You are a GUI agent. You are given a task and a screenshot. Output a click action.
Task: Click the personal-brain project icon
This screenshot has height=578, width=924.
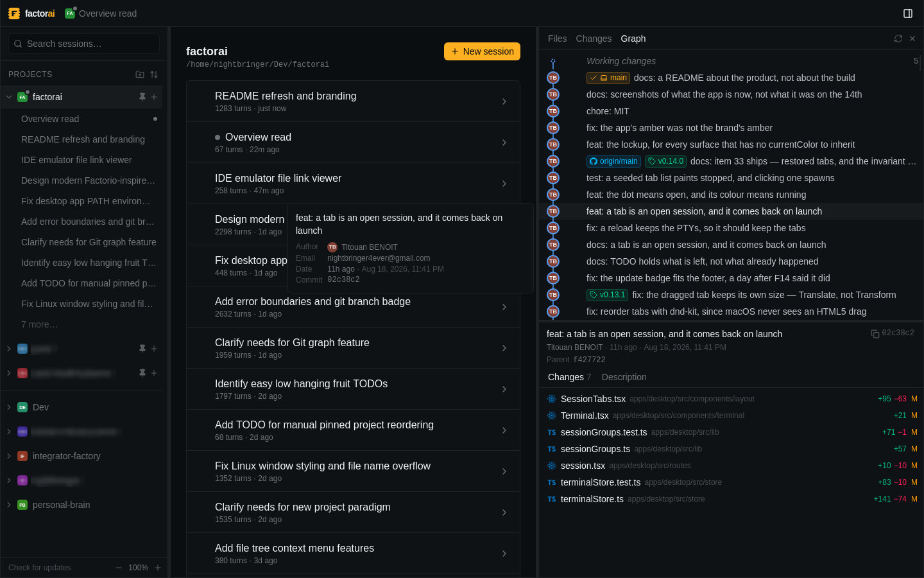click(22, 505)
